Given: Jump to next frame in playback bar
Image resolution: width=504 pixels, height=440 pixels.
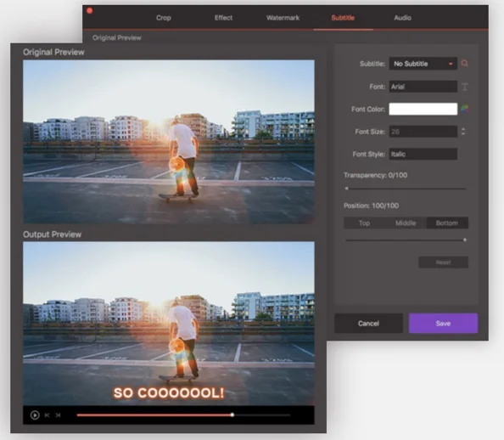Looking at the screenshot, I should 58,415.
